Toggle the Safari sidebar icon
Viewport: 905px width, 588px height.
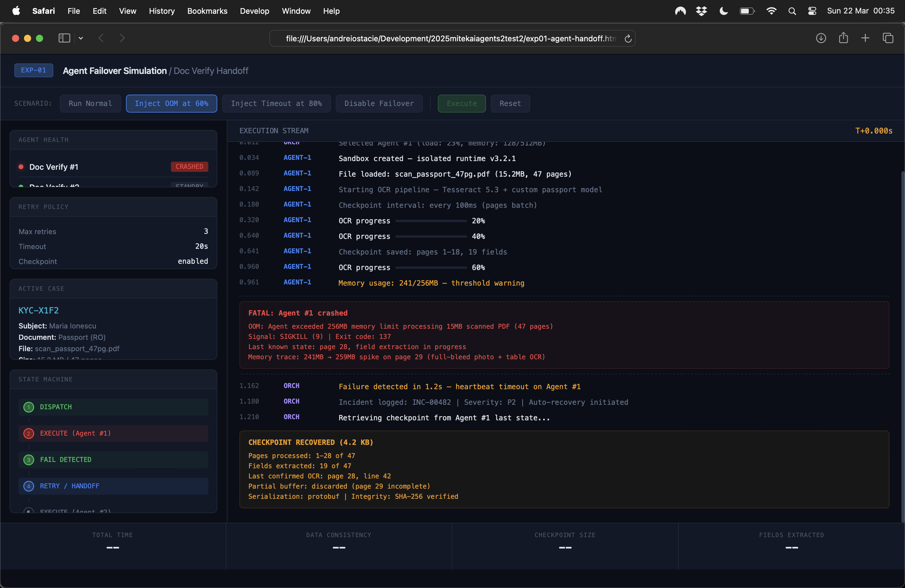pyautogui.click(x=64, y=38)
